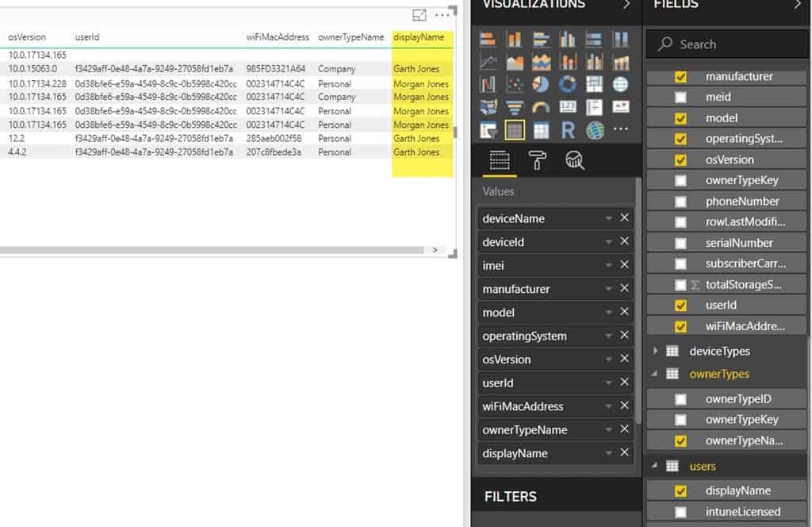Open dropdown for deviceName value
The image size is (812, 527).
coord(608,219)
